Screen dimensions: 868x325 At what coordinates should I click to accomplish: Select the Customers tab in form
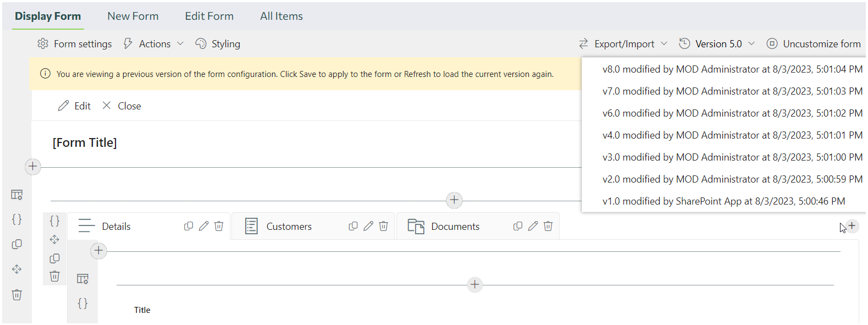(x=289, y=227)
